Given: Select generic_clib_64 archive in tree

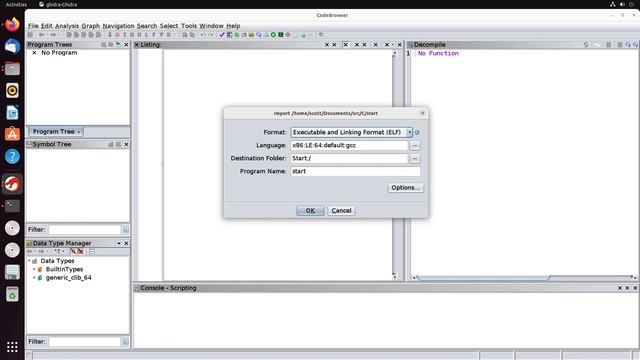Looking at the screenshot, I should [x=69, y=278].
